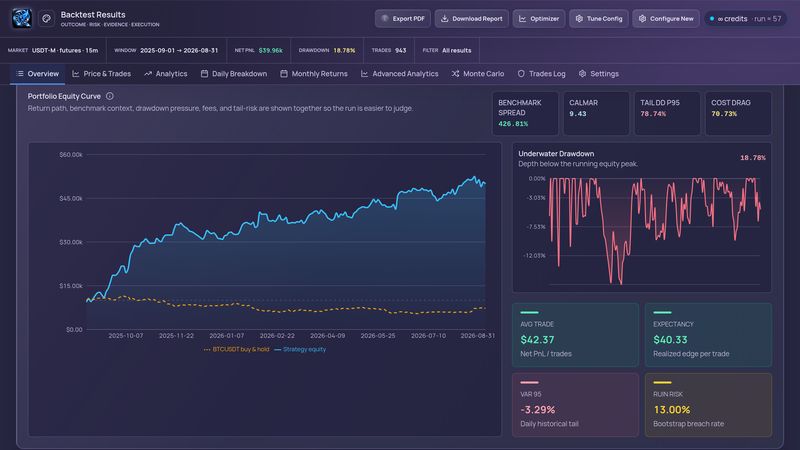Click the round icon beside Backtest Results title
Viewport: 800px width, 450px height.
coord(46,18)
